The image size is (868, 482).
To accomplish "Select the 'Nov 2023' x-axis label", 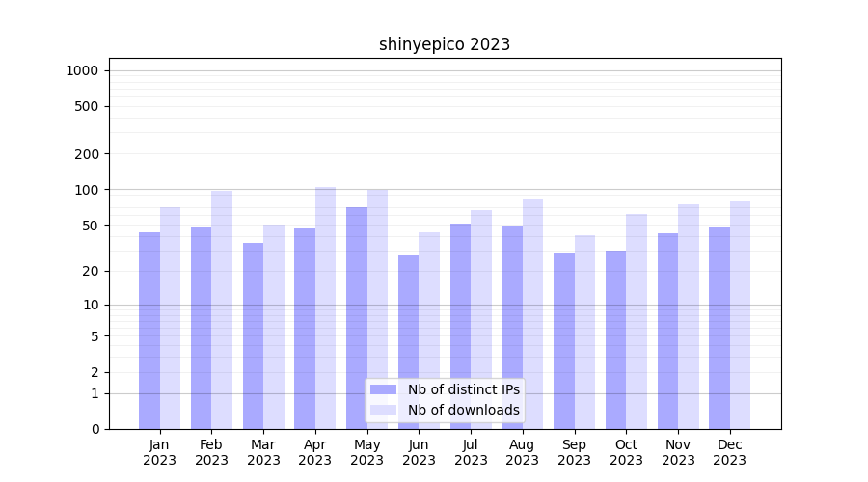I will click(x=678, y=452).
